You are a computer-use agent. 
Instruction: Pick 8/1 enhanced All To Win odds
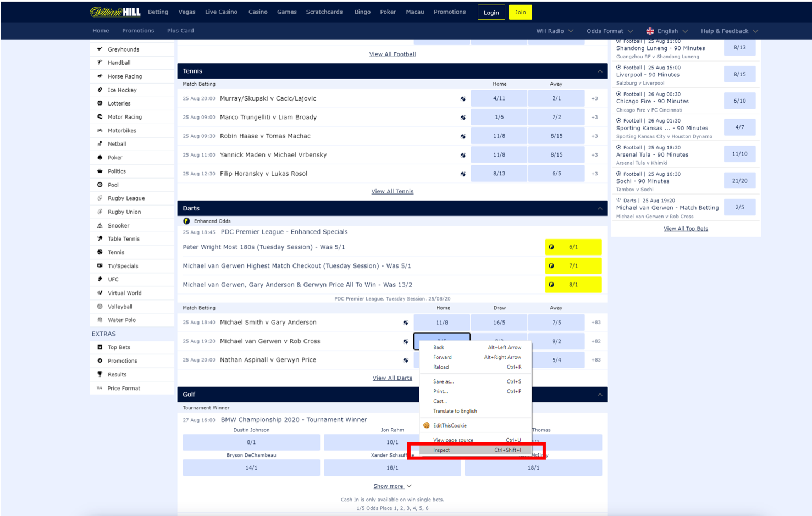coord(573,285)
